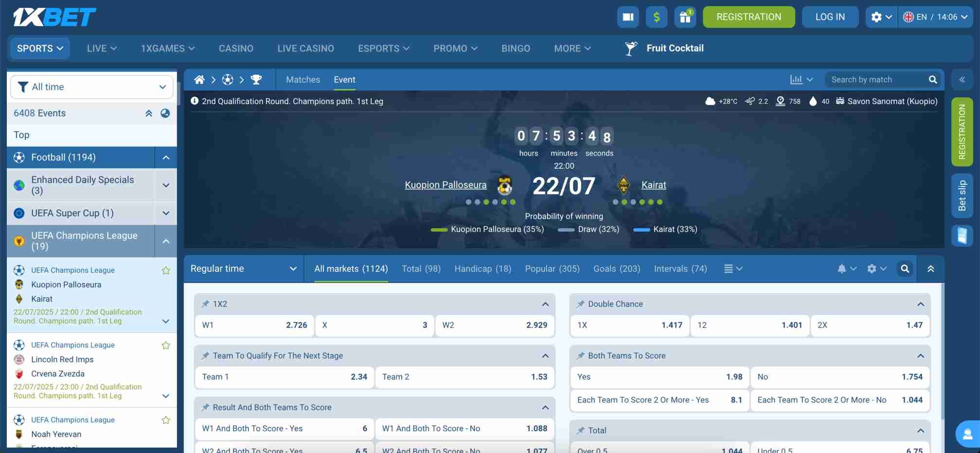This screenshot has width=980, height=453.
Task: Collapse all markets double-chevron icon
Action: (930, 269)
